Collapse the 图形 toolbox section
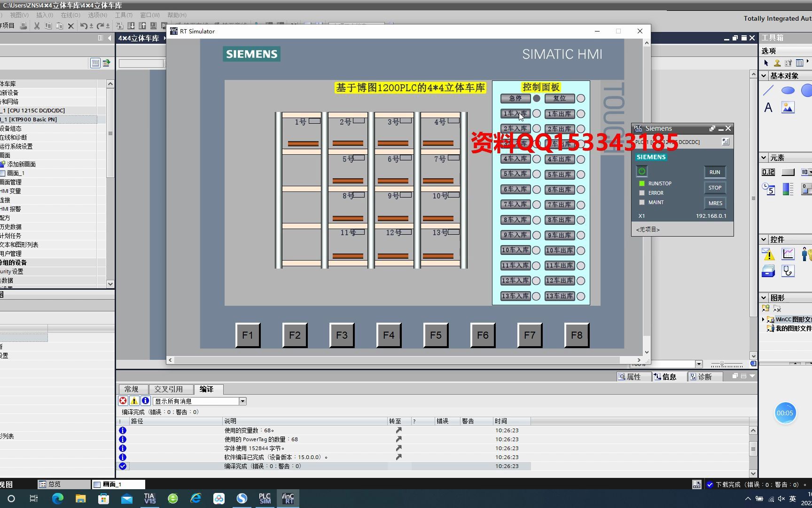The height and width of the screenshot is (508, 812). 764,297
